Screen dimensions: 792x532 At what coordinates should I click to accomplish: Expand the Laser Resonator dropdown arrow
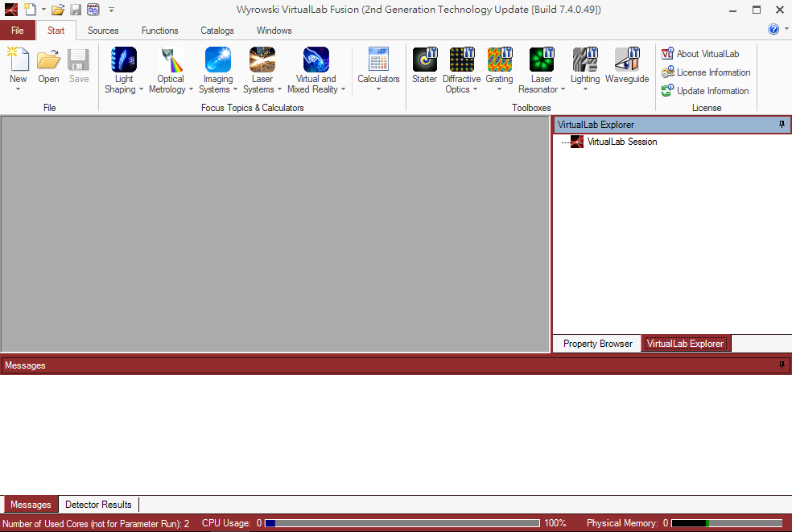[x=563, y=89]
